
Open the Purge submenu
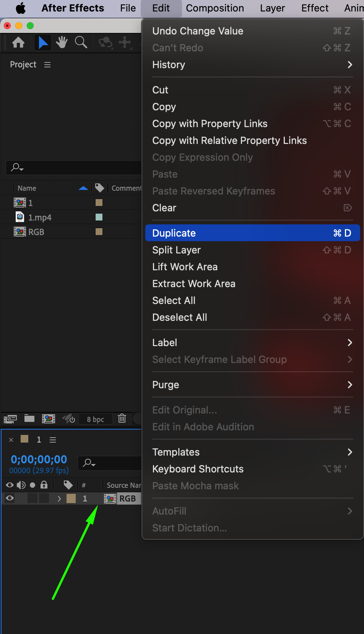(x=252, y=385)
